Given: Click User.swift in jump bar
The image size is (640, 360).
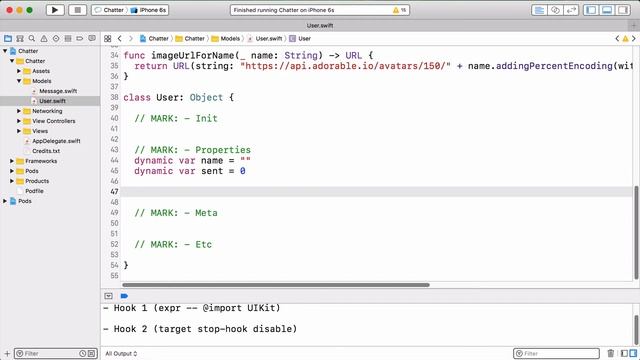Looking at the screenshot, I should [x=265, y=38].
